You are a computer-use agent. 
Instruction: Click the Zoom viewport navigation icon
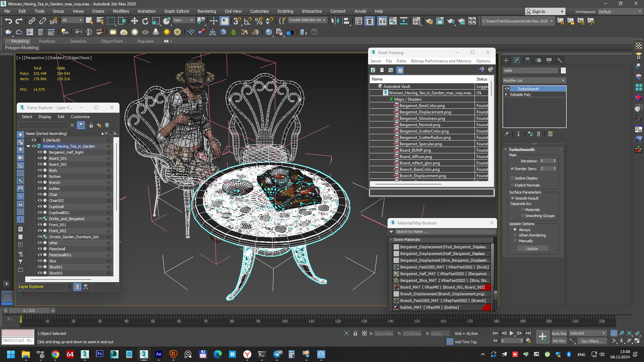tap(614, 333)
